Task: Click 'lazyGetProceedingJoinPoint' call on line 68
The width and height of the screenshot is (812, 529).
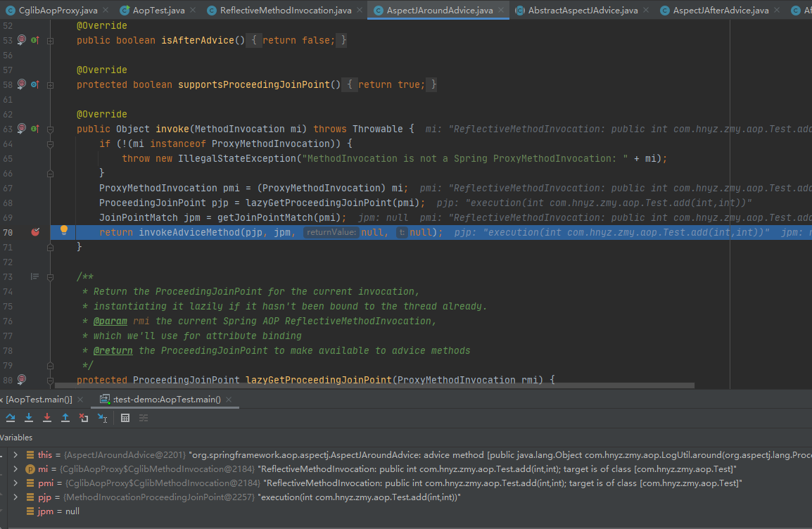Action: pyautogui.click(x=319, y=203)
